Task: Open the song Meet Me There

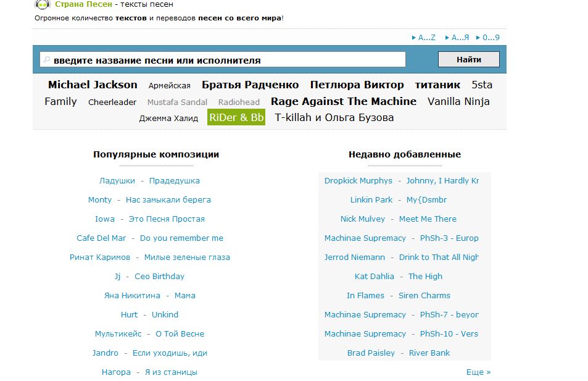Action: point(428,219)
